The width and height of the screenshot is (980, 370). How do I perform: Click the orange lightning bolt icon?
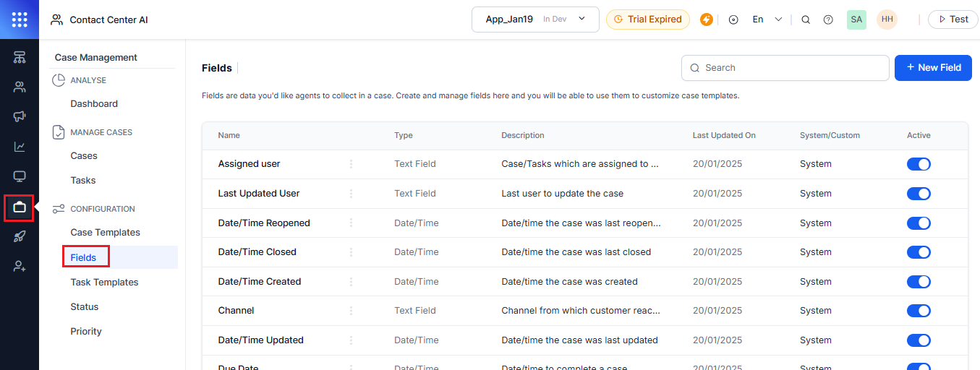pyautogui.click(x=707, y=20)
